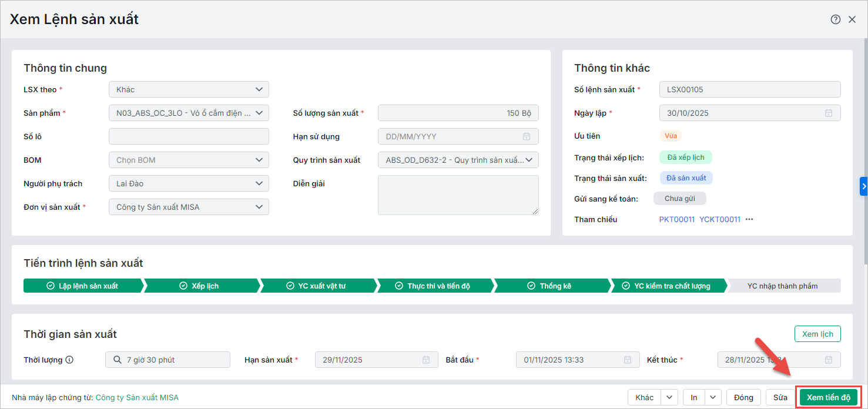Click the Thông tin khác section heading

tap(612, 68)
